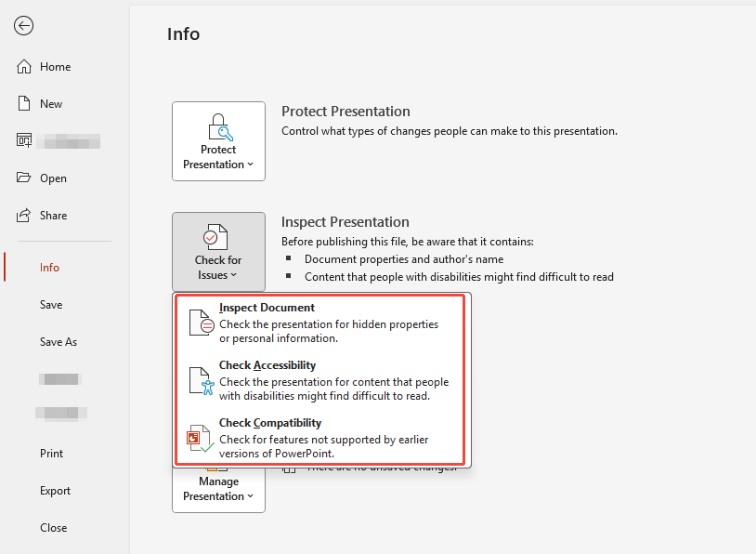
Task: Click the Check Compatibility icon
Action: 201,438
